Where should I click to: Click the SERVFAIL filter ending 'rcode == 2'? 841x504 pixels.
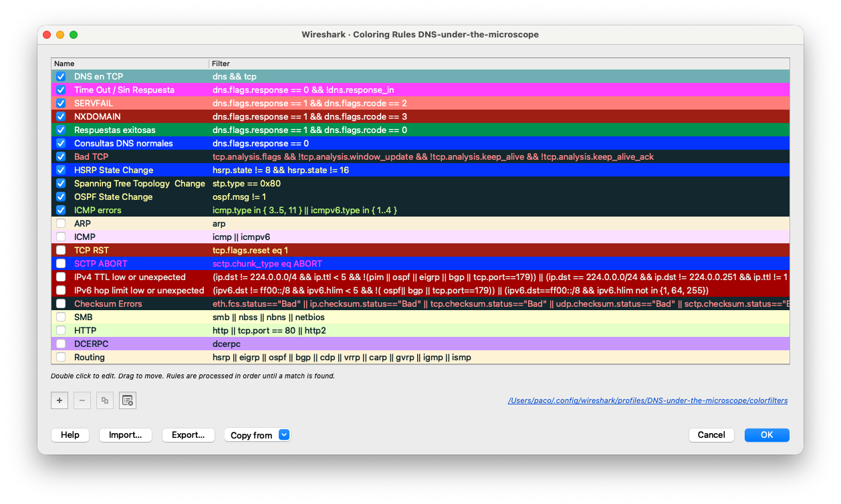point(310,104)
